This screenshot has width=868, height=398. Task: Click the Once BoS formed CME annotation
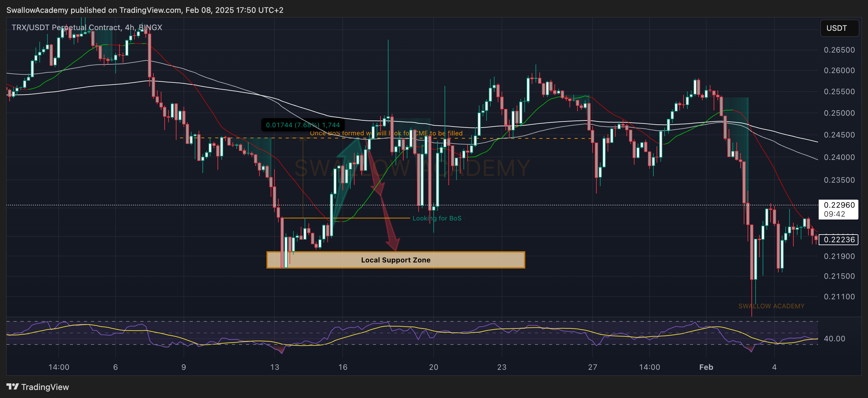[386, 133]
